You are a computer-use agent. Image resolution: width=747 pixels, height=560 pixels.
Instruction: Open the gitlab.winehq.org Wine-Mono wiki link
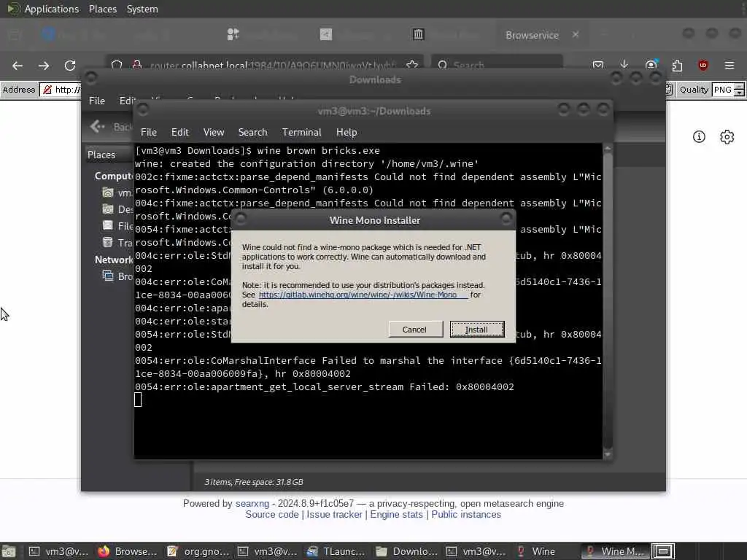pyautogui.click(x=363, y=295)
